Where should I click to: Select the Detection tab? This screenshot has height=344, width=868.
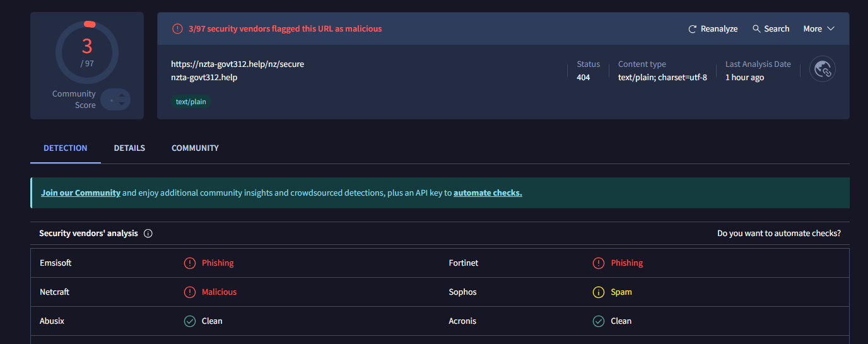point(66,148)
